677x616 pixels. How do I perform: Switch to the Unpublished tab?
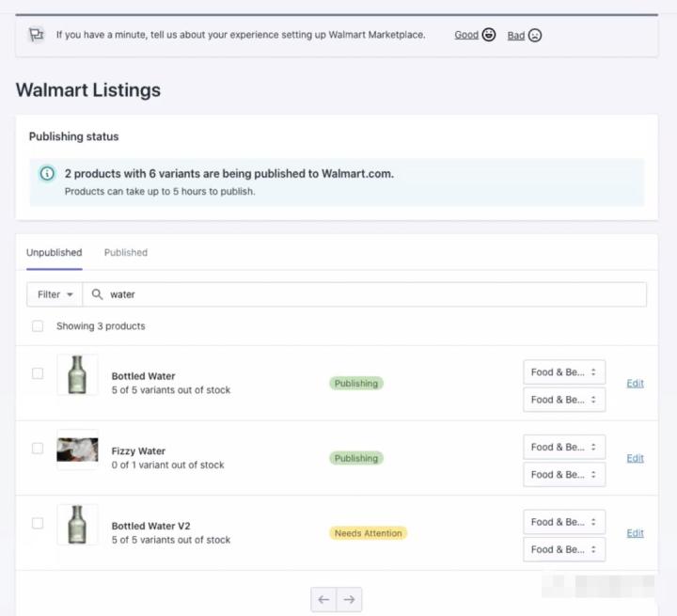(54, 253)
